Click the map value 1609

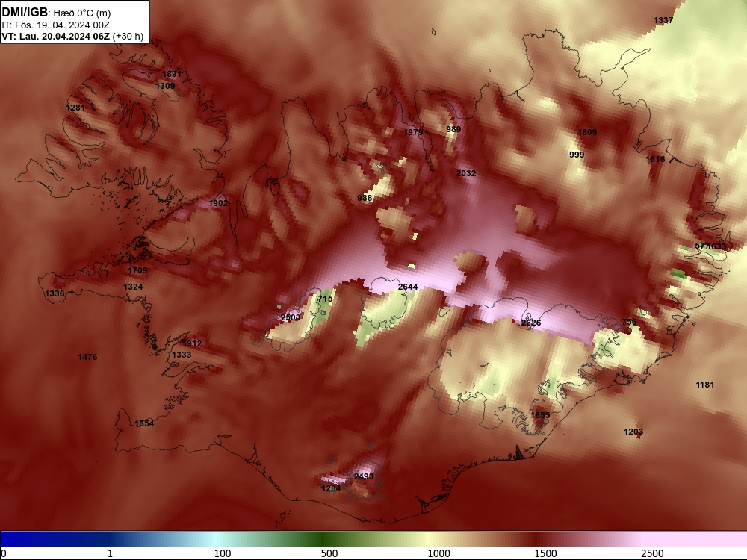587,132
